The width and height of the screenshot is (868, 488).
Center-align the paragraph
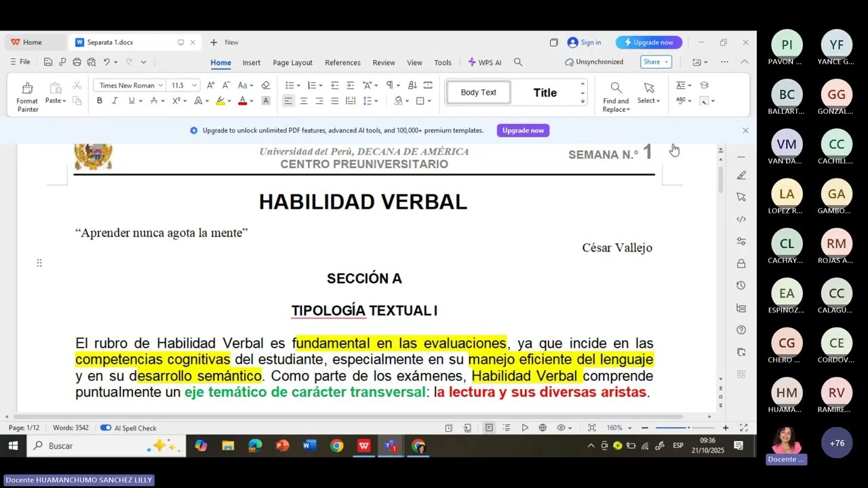(303, 101)
